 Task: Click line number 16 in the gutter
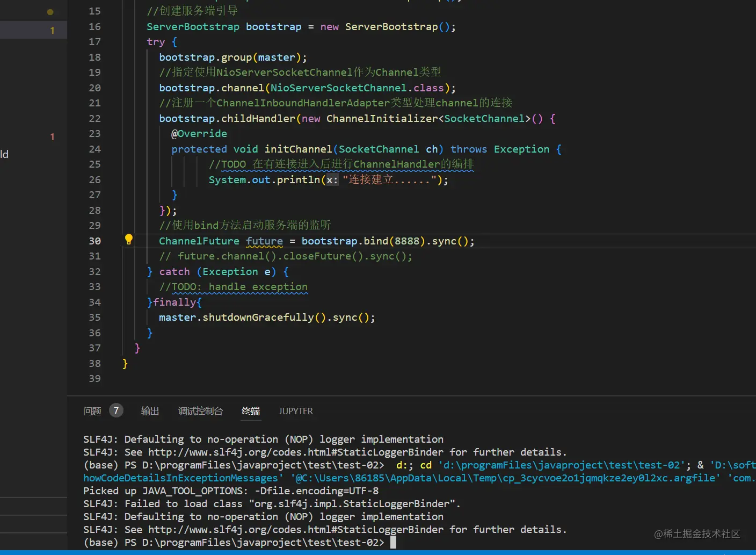(95, 26)
